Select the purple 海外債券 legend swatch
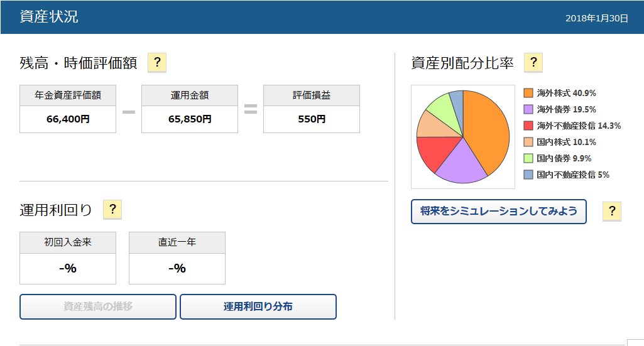 click(528, 109)
